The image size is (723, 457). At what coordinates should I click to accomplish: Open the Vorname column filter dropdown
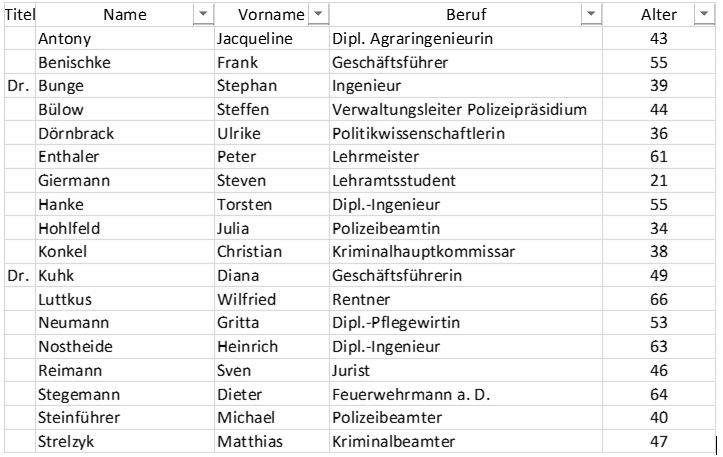click(x=318, y=15)
